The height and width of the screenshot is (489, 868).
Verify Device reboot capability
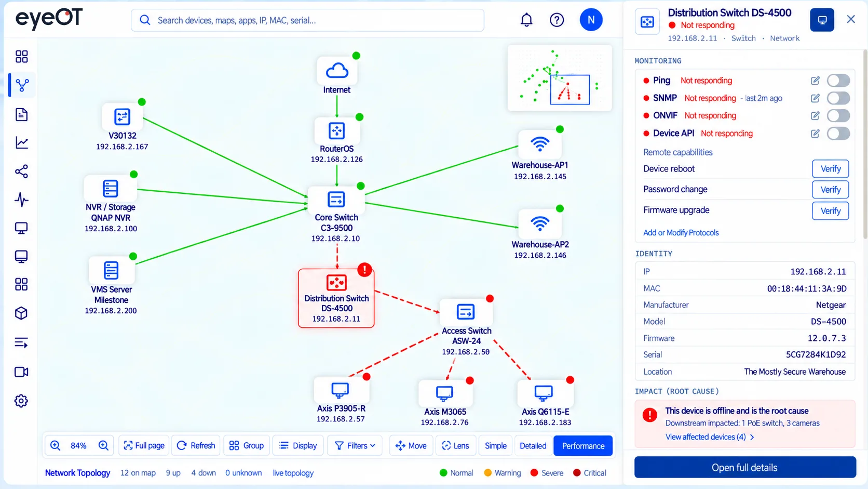tap(830, 169)
